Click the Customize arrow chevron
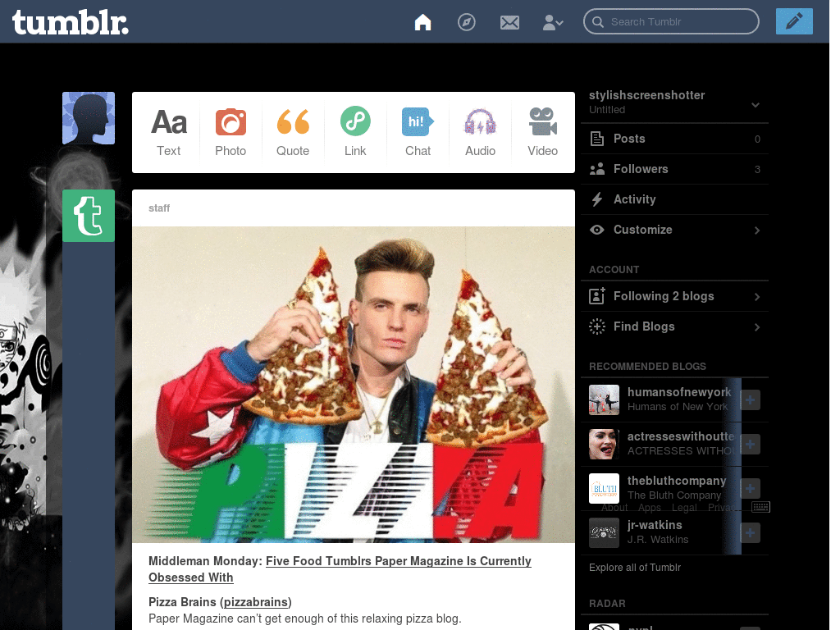The image size is (840, 630). pos(757,231)
